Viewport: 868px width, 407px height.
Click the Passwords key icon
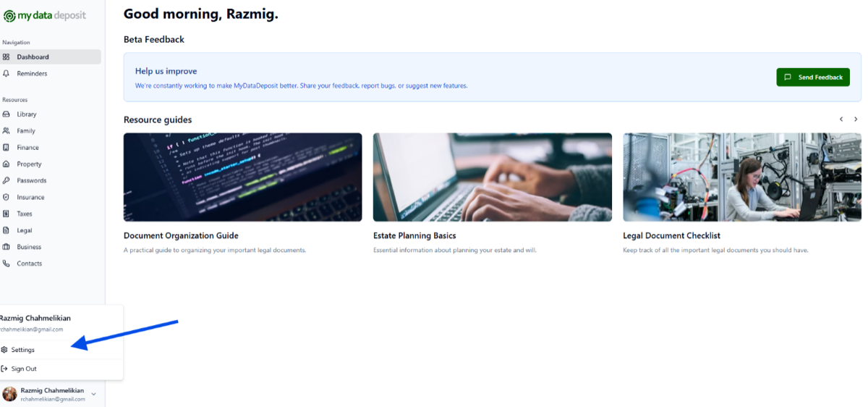[6, 181]
